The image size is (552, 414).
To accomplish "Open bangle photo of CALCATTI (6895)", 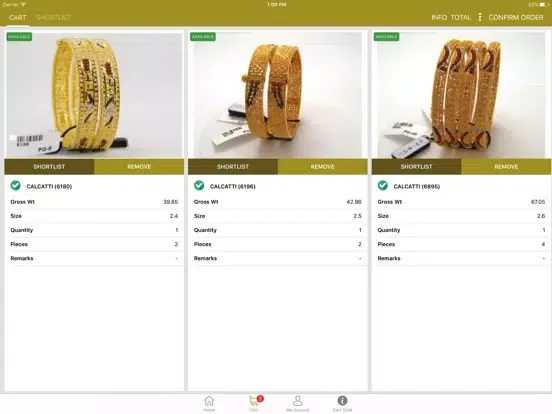I will 461,95.
